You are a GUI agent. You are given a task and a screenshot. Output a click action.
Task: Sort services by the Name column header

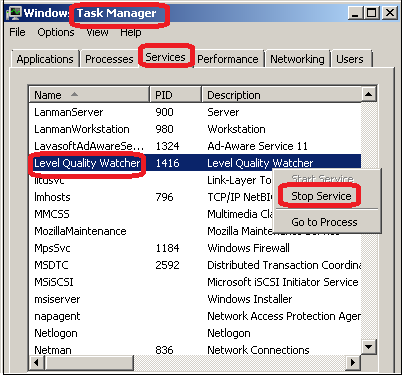coord(89,95)
